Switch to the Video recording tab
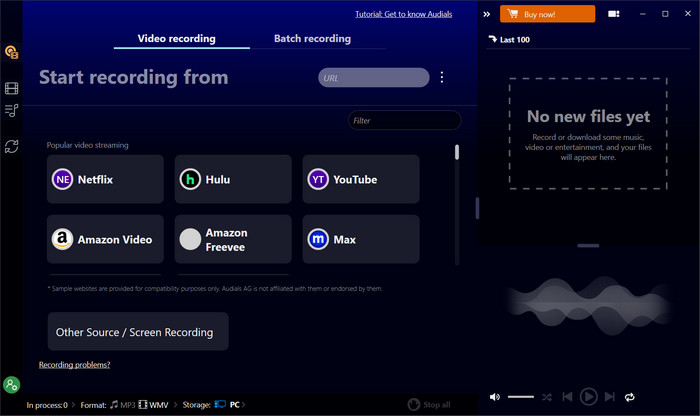Viewport: 700px width, 416px height. click(x=177, y=39)
